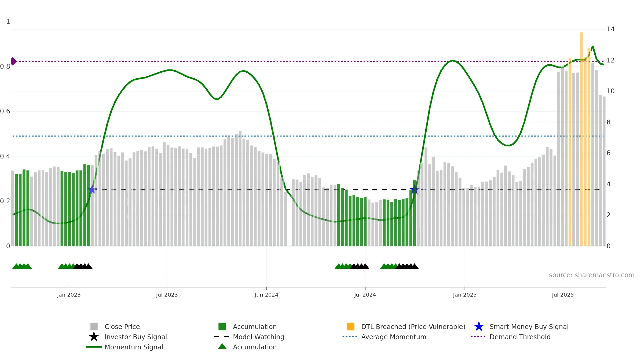Open the sharemaestro.com source link
This screenshot has height=362, width=644.
pos(592,275)
